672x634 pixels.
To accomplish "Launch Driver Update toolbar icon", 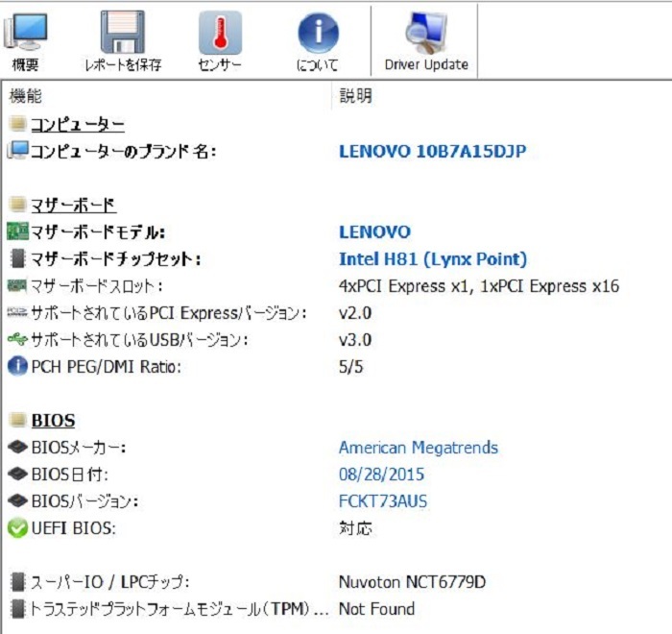I will [426, 33].
